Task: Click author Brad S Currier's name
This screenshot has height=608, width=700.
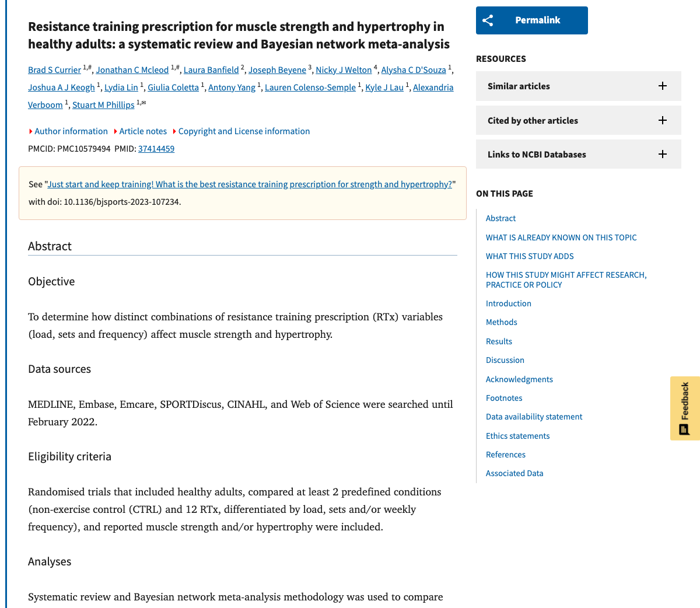Action: [54, 69]
